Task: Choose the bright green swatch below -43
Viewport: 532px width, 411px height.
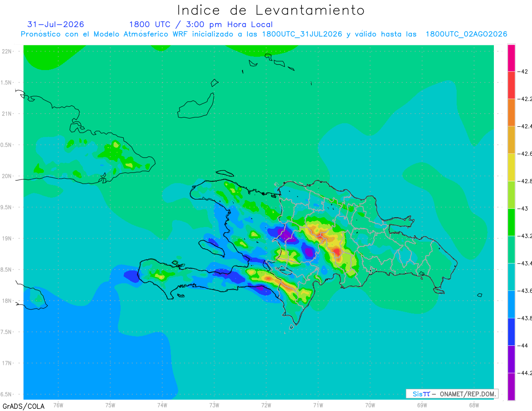Action: (x=511, y=222)
